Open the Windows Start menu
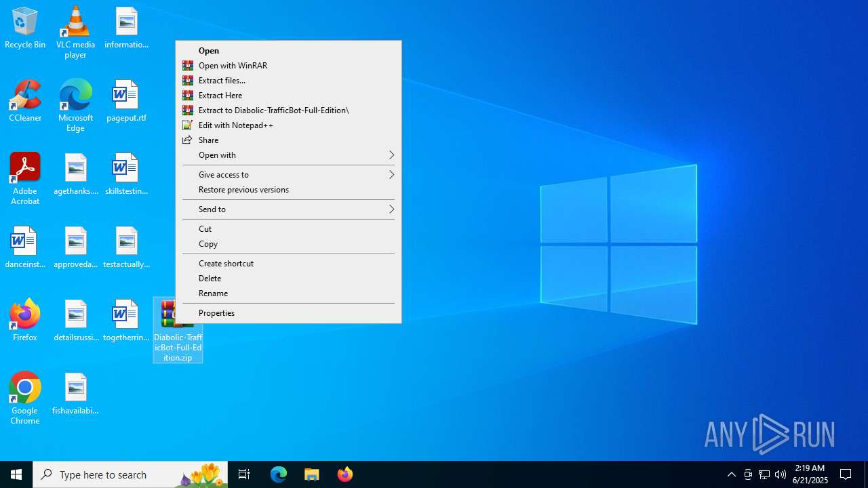 click(x=16, y=474)
